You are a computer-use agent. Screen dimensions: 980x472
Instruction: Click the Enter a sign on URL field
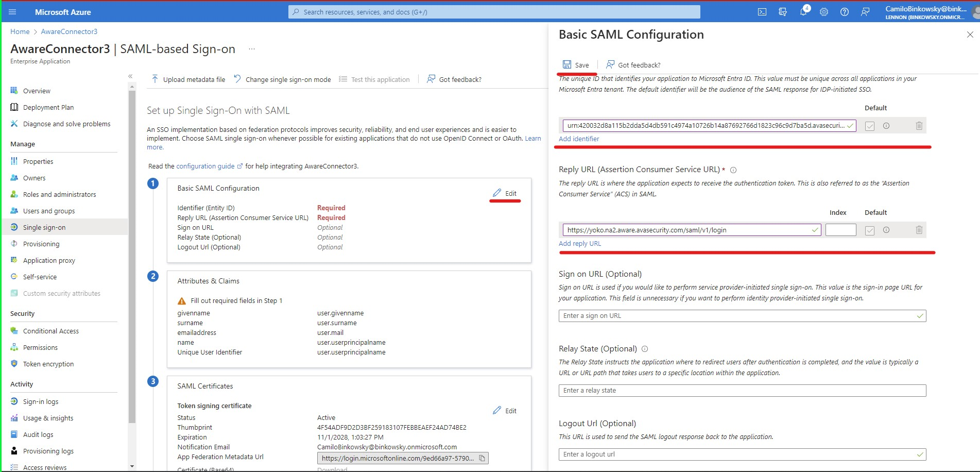click(741, 315)
